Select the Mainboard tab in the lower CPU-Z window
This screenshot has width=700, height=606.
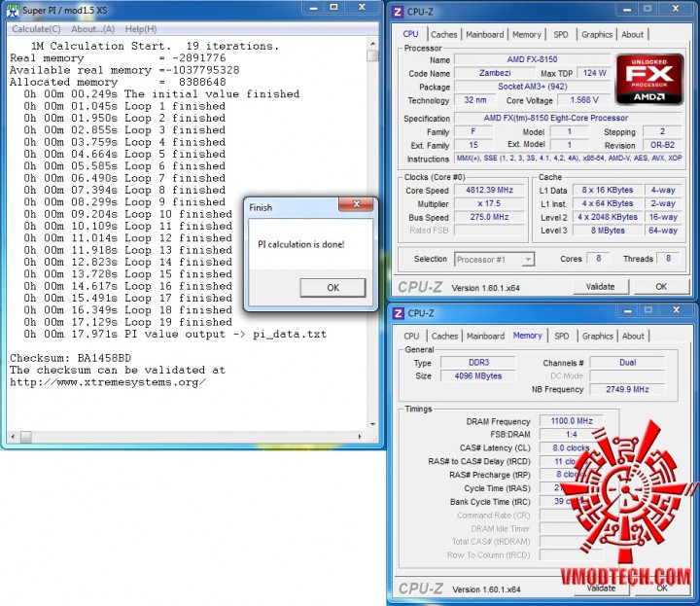tap(485, 336)
